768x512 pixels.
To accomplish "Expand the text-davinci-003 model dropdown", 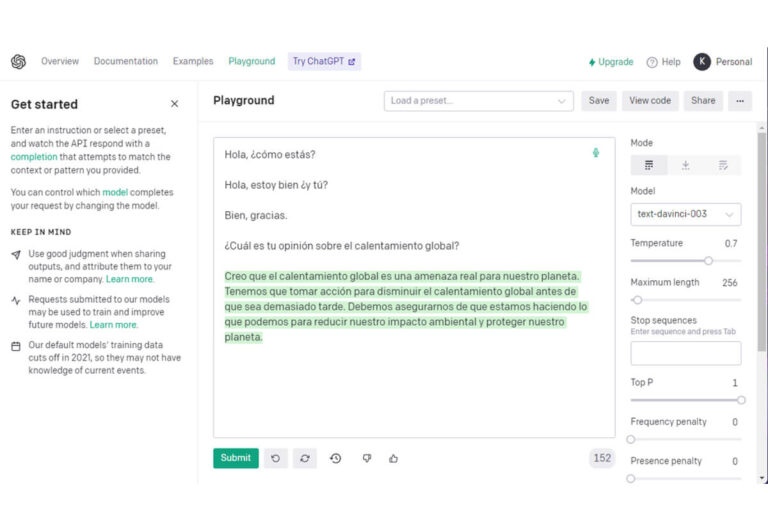I will point(686,214).
